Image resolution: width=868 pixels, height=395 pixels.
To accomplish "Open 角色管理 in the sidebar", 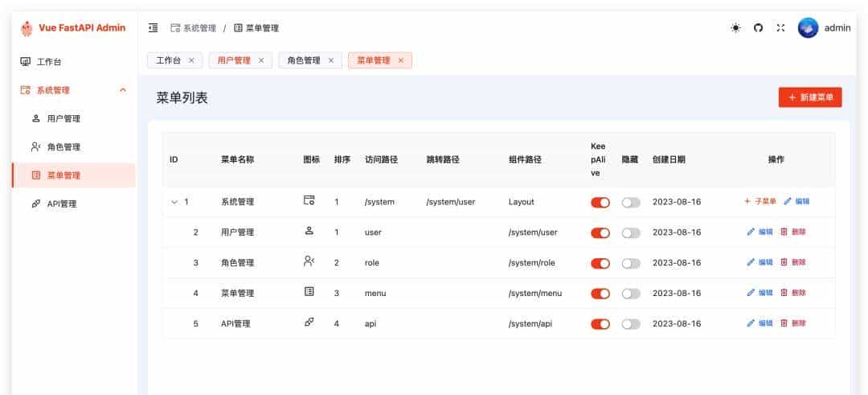I will coord(74,146).
